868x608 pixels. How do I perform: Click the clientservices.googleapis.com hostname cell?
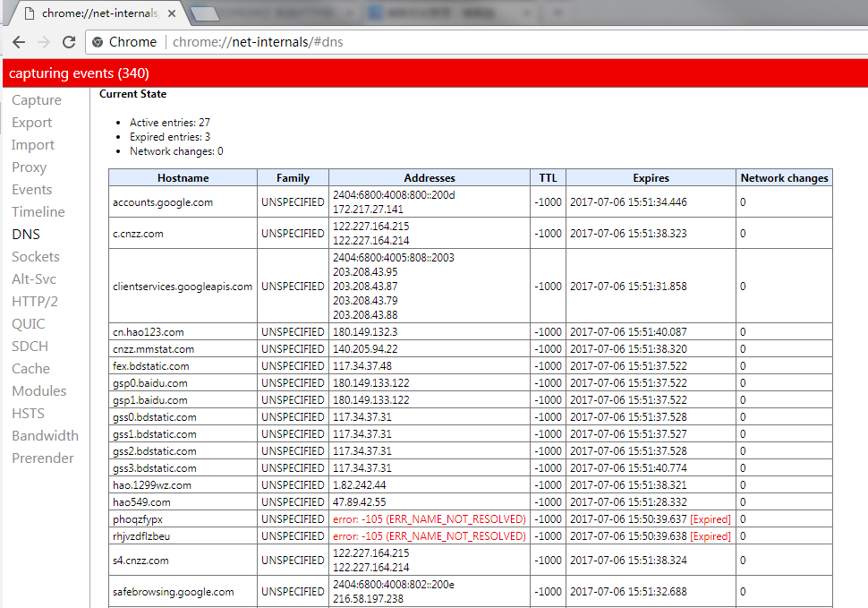tap(183, 287)
